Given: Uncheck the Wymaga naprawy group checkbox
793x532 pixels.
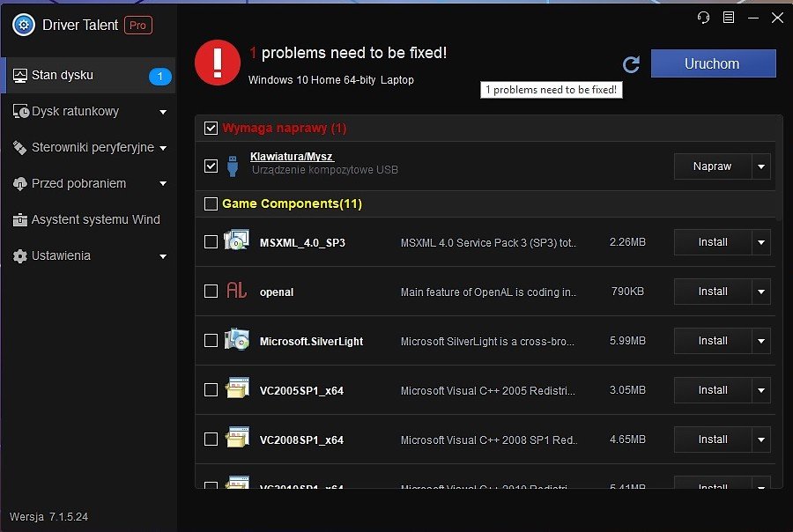Looking at the screenshot, I should [x=211, y=128].
